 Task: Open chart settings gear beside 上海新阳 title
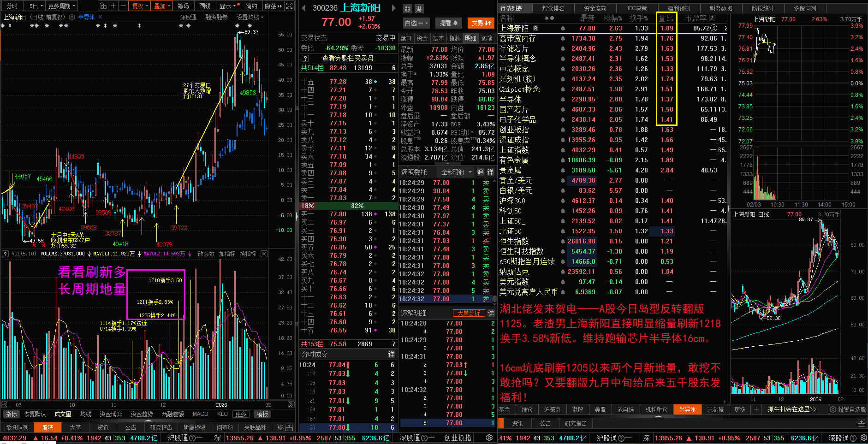pos(72,17)
